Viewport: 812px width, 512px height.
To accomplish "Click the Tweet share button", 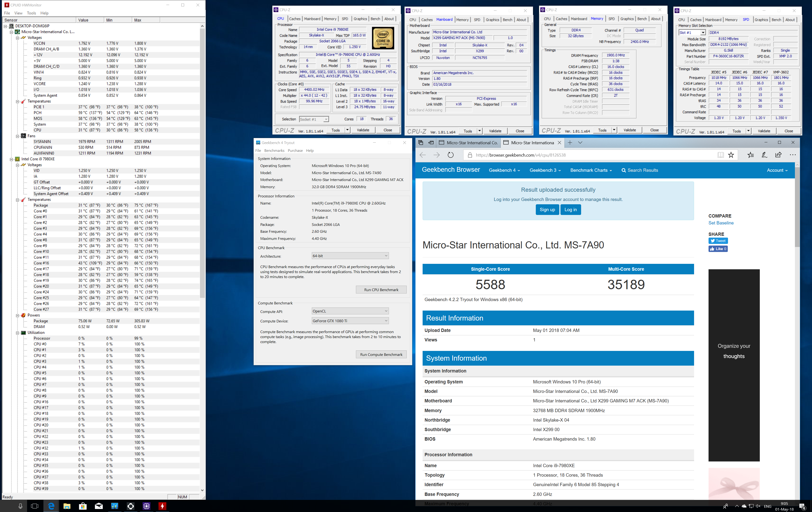I will 718,241.
